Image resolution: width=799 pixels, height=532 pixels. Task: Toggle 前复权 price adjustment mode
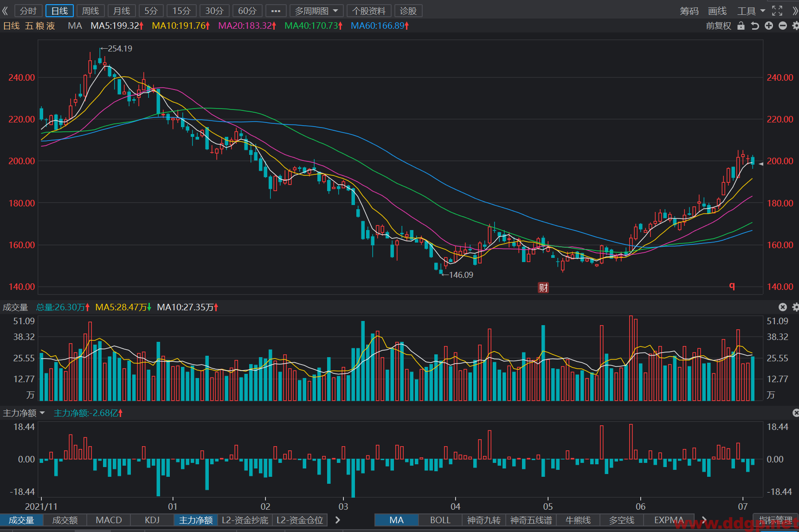point(718,26)
